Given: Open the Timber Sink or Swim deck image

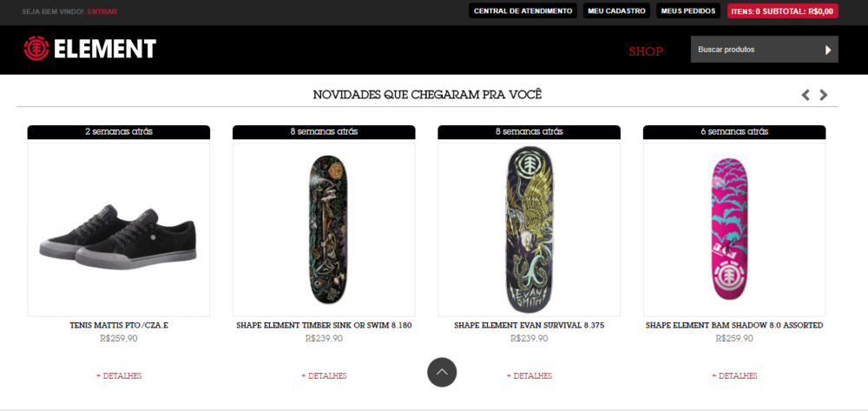Looking at the screenshot, I should pyautogui.click(x=324, y=230).
